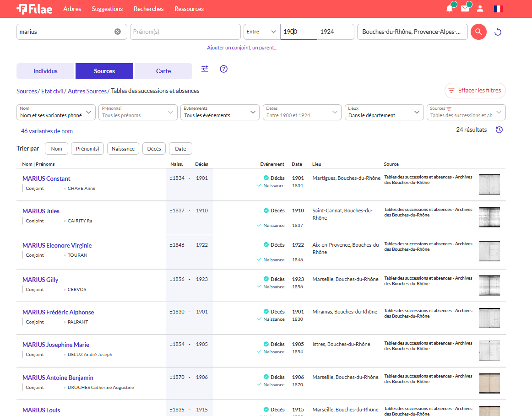Viewport: 532px width, 416px height.
Task: Expand the Lieux 'Dans le département' dropdown
Action: [x=384, y=113]
